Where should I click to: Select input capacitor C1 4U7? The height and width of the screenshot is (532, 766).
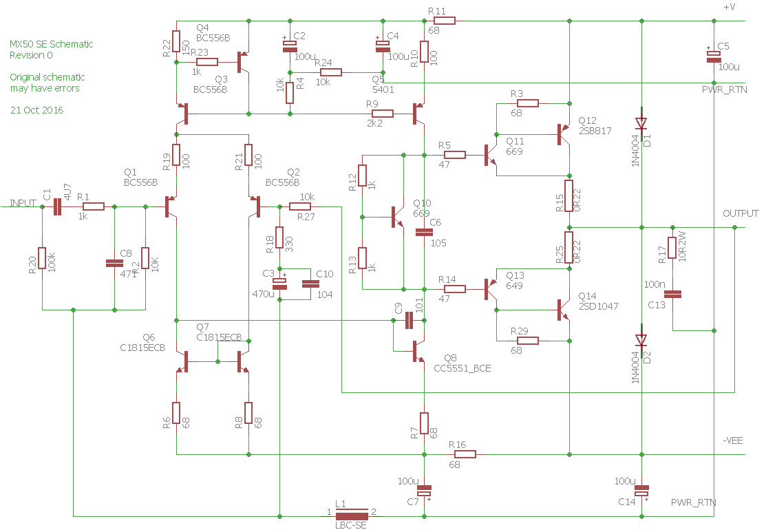pyautogui.click(x=57, y=206)
